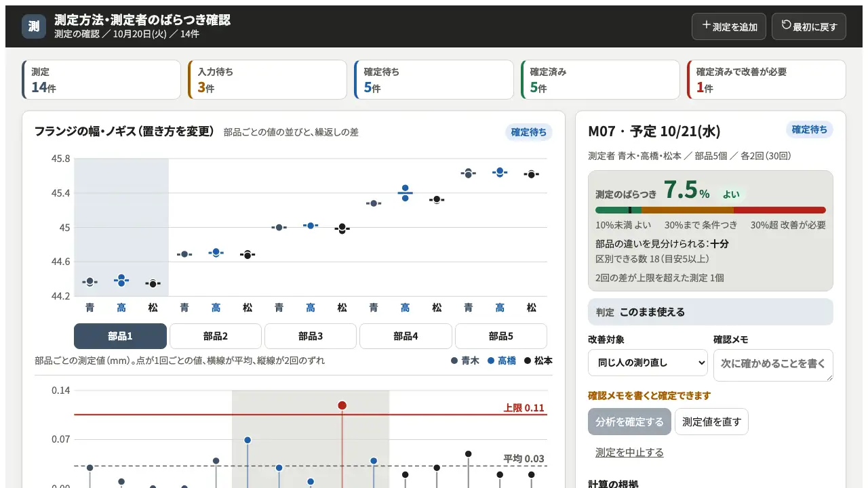868x488 pixels.
Task: Click the M07・予定 10/21(水) heading
Action: coord(654,131)
